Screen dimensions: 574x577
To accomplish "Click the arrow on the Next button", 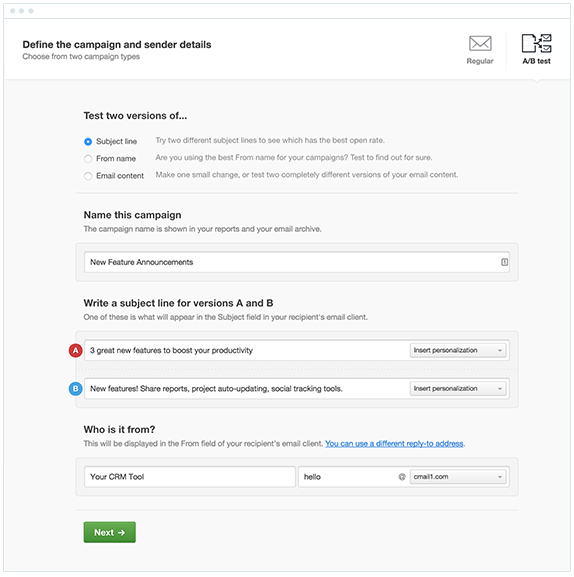I will click(x=122, y=532).
